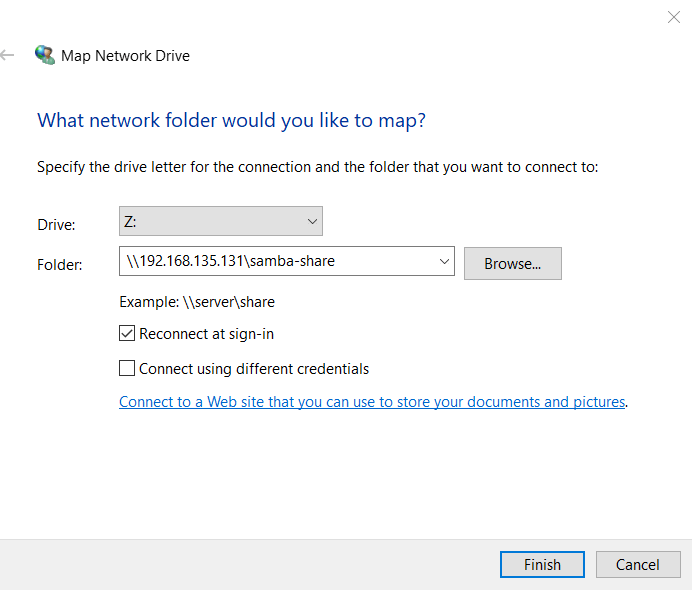Screen dimensions: 692x590
Task: Expand the Folder history dropdown arrow
Action: point(444,261)
